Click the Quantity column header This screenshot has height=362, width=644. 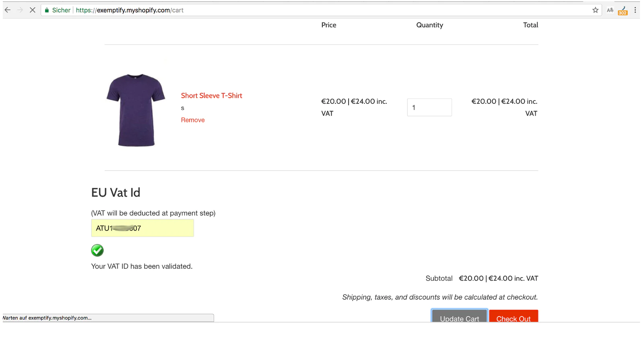point(429,25)
